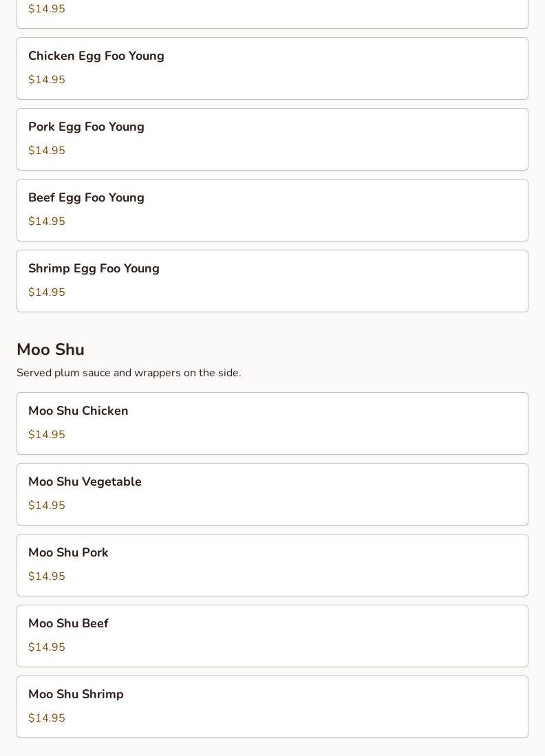Choose the Moo Shu Pork dish
The height and width of the screenshot is (756, 545).
click(272, 565)
